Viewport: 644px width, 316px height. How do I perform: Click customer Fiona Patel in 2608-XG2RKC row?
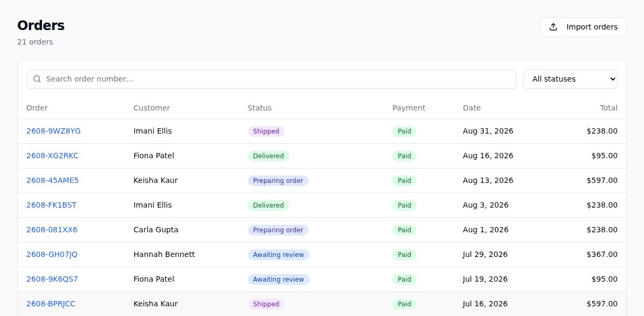154,156
